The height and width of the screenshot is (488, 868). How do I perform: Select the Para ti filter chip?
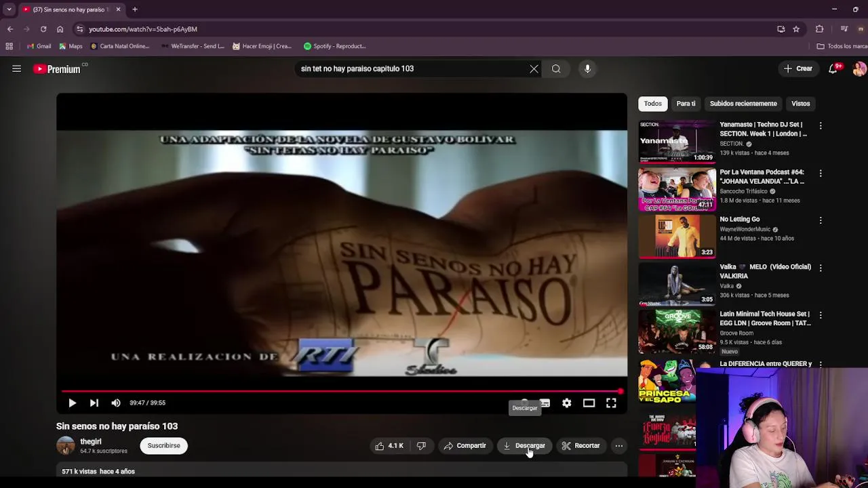point(686,104)
